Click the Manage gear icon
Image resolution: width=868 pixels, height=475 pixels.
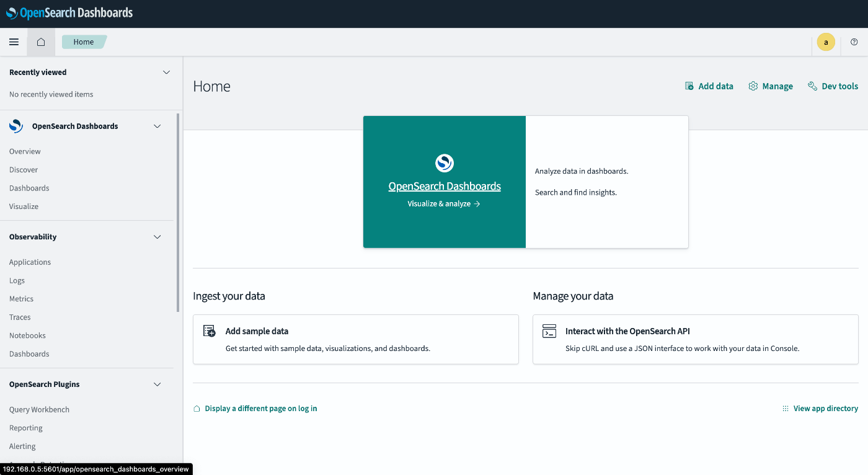tap(753, 86)
